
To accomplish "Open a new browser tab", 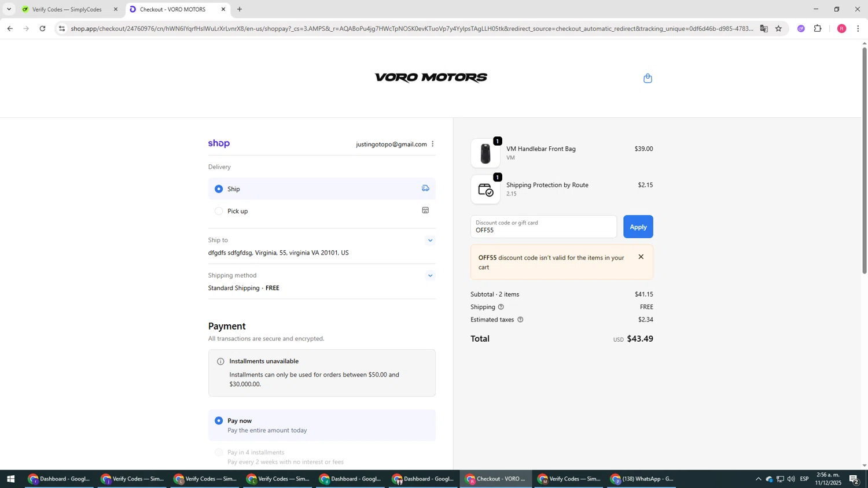I will click(240, 9).
